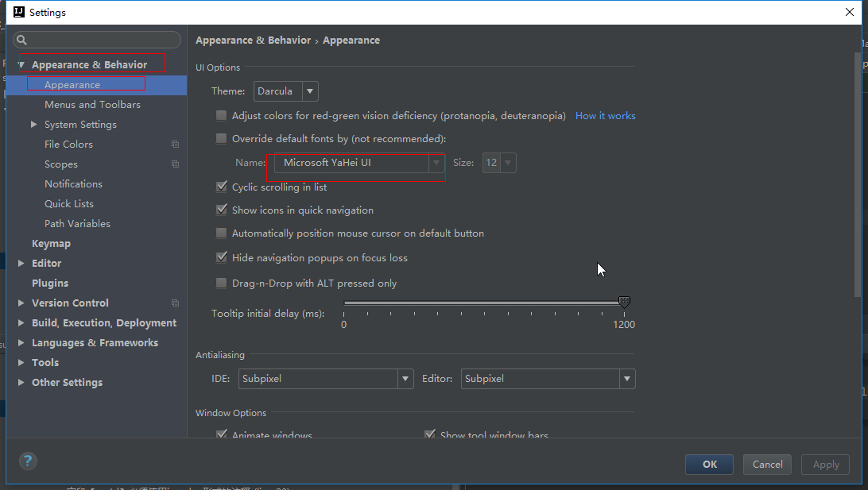The width and height of the screenshot is (868, 490).
Task: Check Override default fonts option
Action: pyautogui.click(x=221, y=138)
